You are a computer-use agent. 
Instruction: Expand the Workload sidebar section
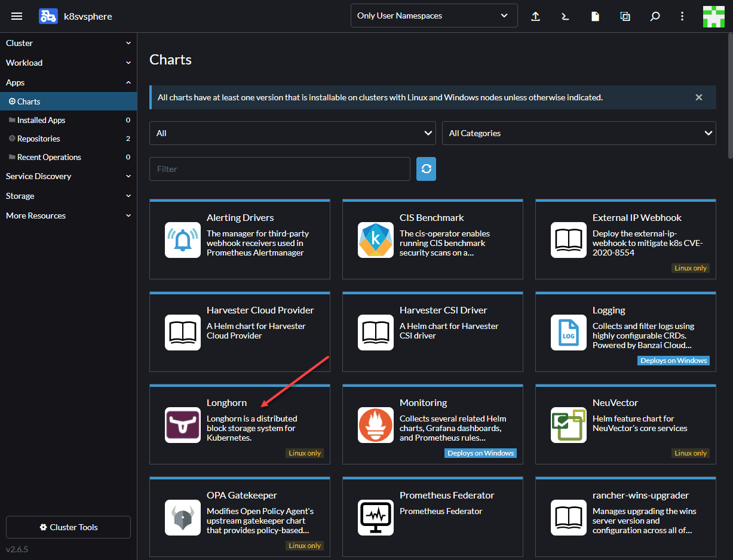click(68, 63)
